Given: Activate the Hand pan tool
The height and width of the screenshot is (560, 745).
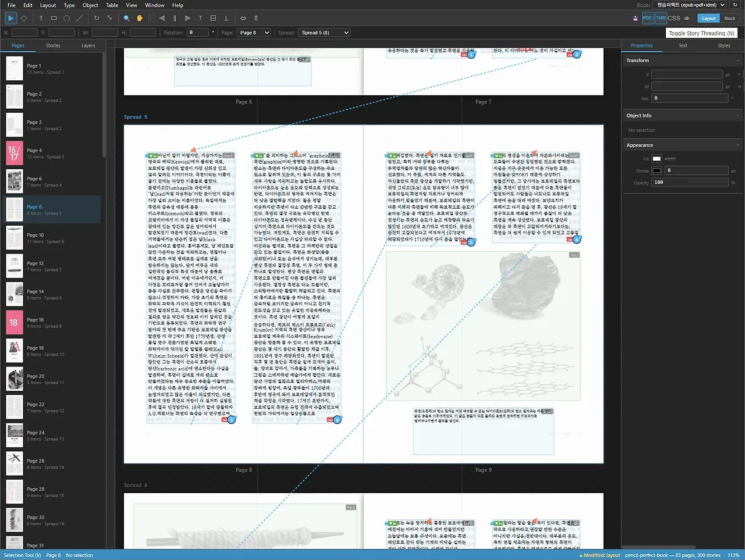Looking at the screenshot, I should (140, 18).
